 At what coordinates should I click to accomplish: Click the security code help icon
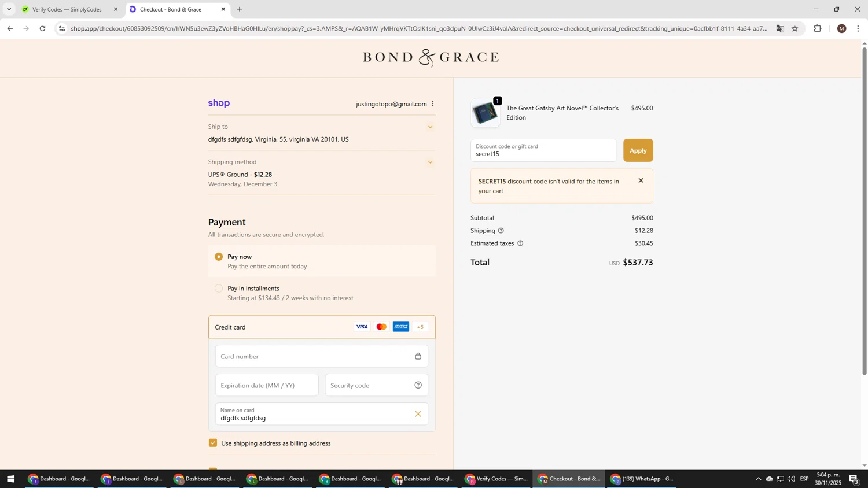click(x=418, y=385)
